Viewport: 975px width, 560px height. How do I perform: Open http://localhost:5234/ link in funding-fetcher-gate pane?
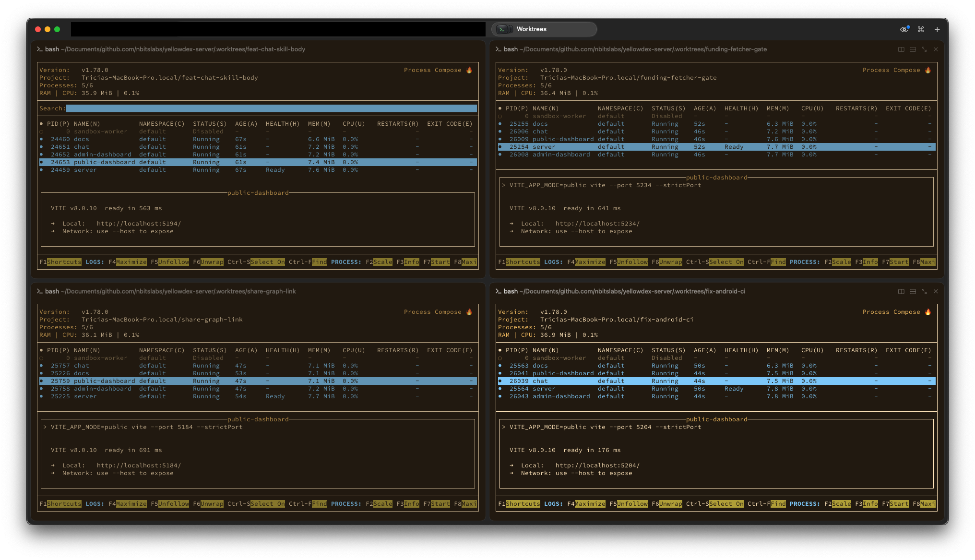(x=597, y=224)
